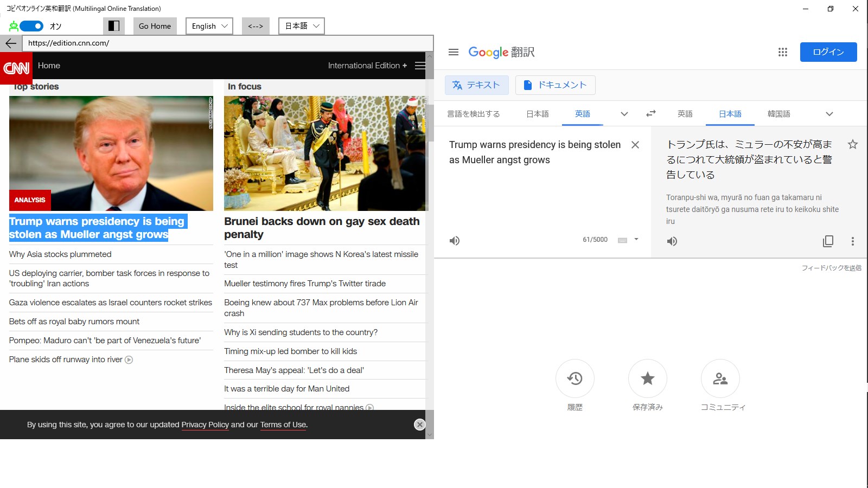Swap languages in Google Translate
The image size is (868, 488).
tap(651, 113)
